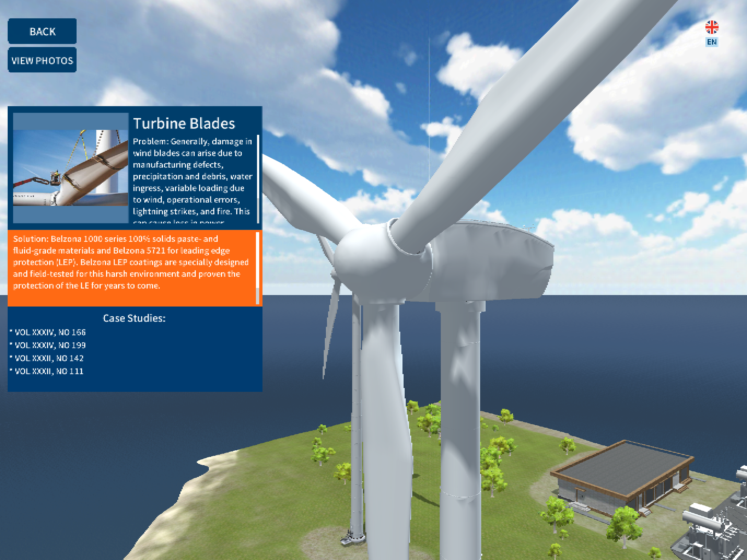Click the UK flag language icon
The width and height of the screenshot is (747, 560).
click(711, 27)
